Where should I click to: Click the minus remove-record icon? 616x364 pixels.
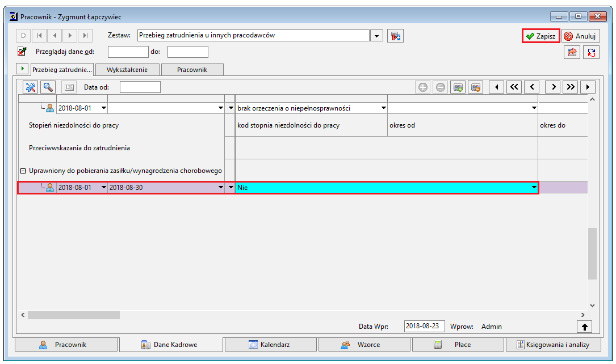(441, 87)
